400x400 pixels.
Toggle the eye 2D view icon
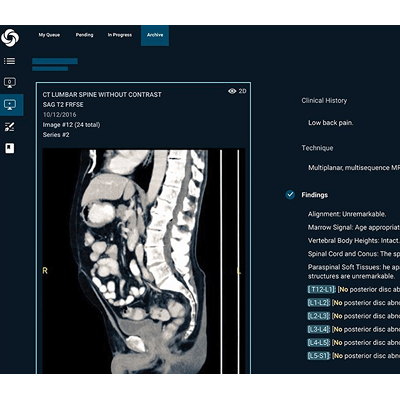tap(237, 91)
